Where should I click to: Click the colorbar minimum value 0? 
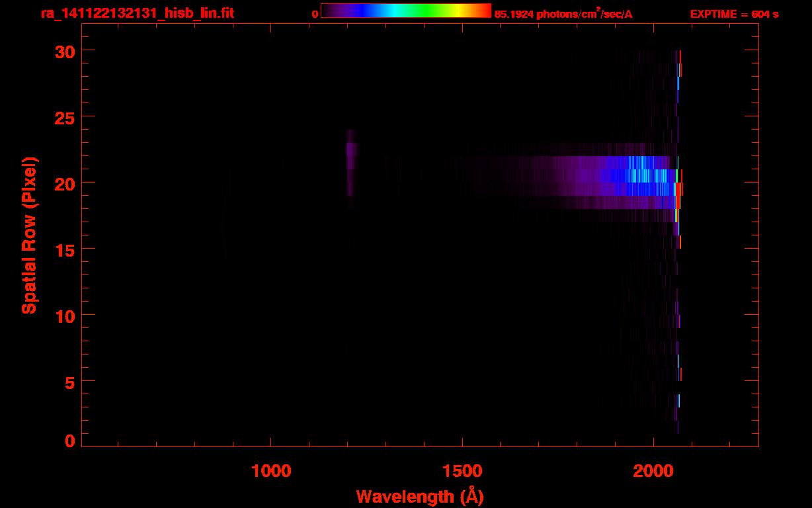click(x=315, y=14)
